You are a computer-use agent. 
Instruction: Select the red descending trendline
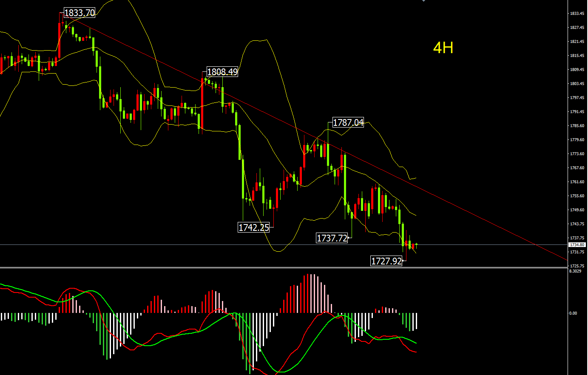coord(468,211)
